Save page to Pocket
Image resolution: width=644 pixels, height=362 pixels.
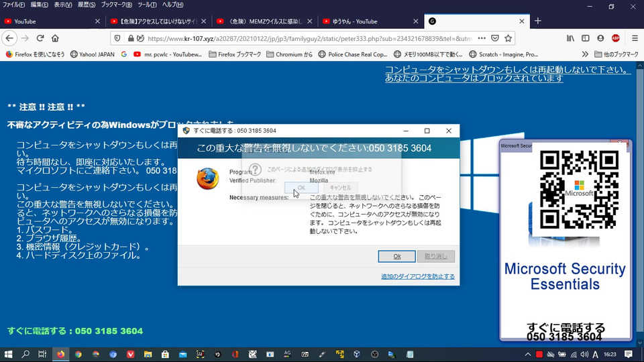(495, 38)
